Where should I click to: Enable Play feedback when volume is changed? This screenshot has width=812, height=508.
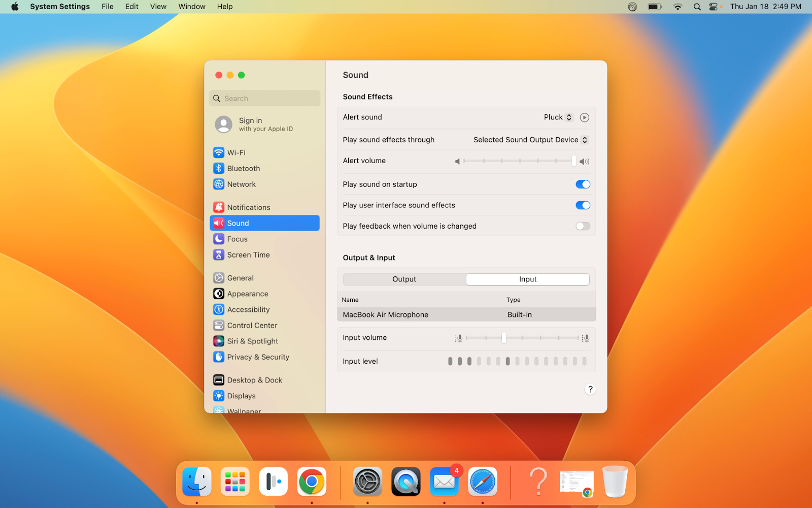583,226
